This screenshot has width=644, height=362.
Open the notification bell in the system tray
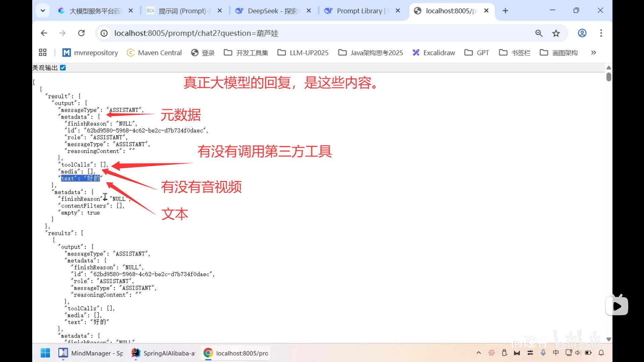(601, 353)
